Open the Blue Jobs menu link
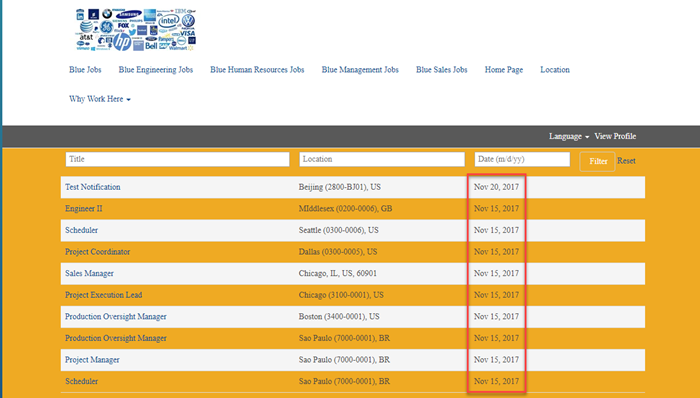 [85, 70]
